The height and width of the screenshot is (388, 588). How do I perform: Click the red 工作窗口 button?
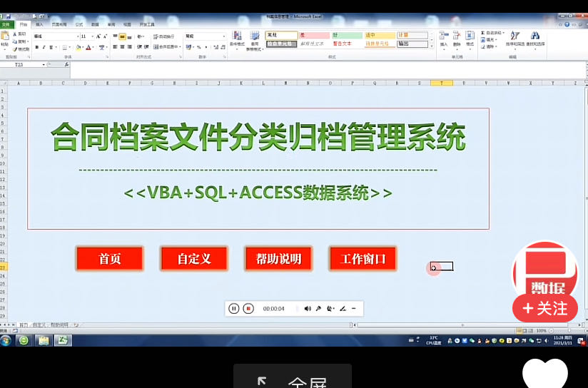pyautogui.click(x=363, y=259)
